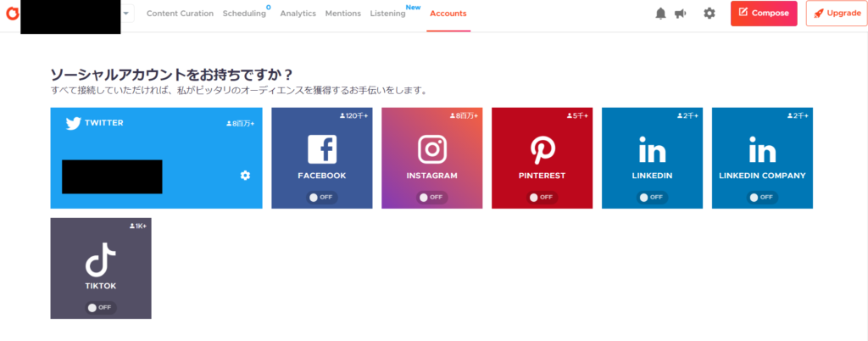This screenshot has width=868, height=341.
Task: Click the PINTEREST card label
Action: click(542, 176)
